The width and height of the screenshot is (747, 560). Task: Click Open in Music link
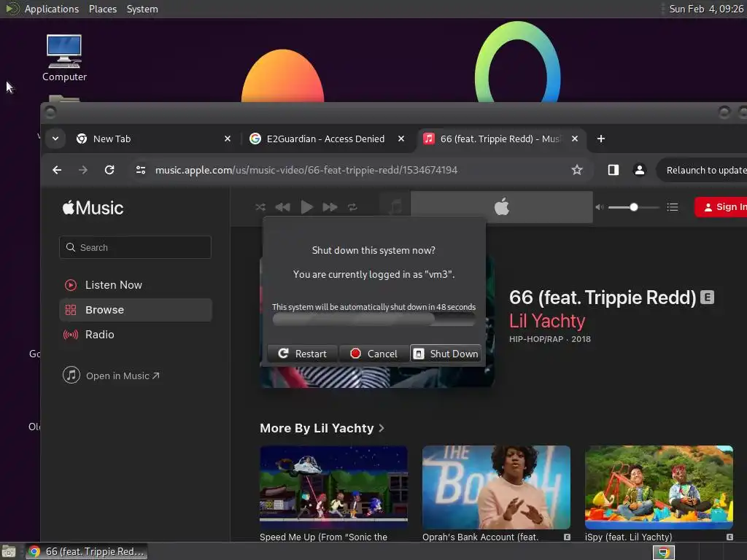pos(112,376)
